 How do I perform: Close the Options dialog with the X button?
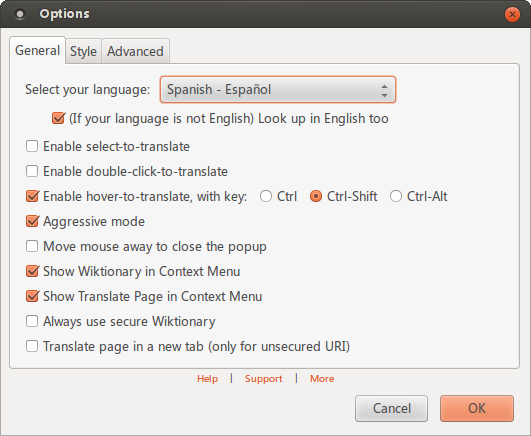[x=512, y=15]
